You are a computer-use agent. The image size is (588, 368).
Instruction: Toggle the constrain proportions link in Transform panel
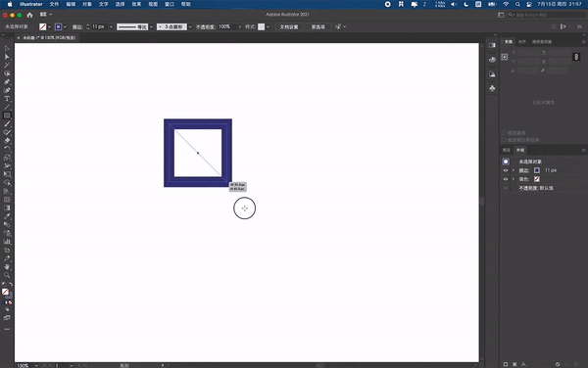[576, 57]
